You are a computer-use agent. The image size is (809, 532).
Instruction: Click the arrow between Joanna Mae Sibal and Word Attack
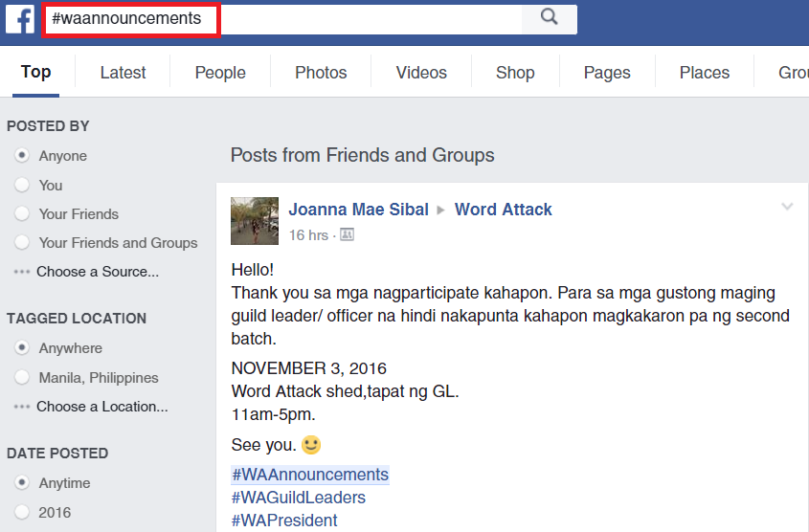[441, 210]
